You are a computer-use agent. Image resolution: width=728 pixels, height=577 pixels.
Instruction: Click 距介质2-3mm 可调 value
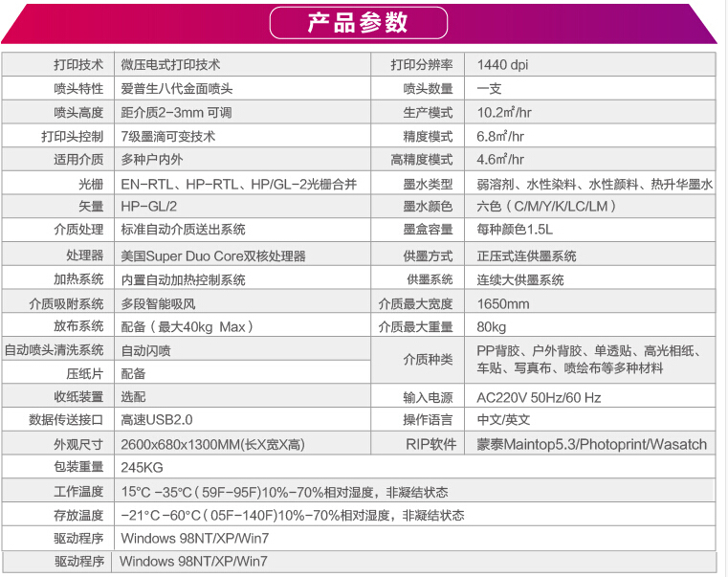click(176, 112)
